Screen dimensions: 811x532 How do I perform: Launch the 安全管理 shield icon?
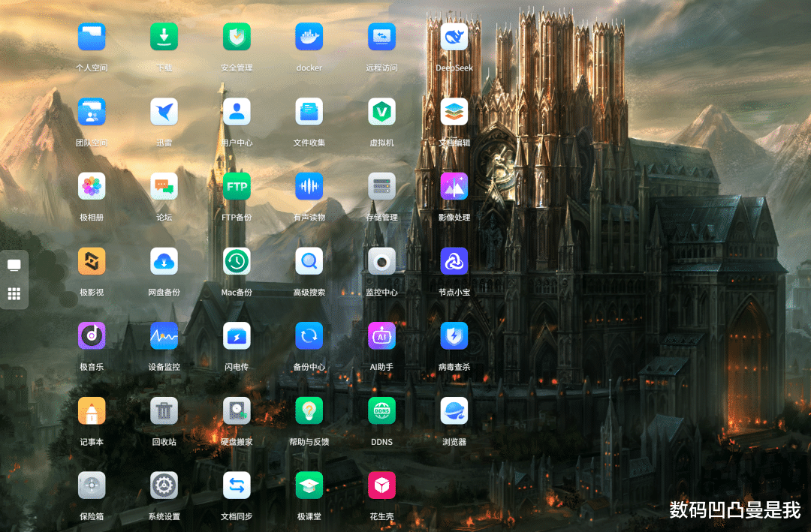(237, 37)
